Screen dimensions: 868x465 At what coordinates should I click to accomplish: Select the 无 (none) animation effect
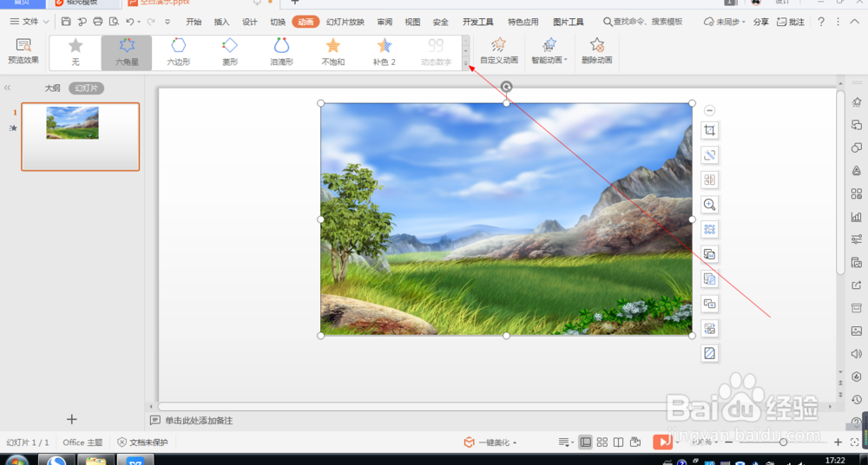coord(76,53)
